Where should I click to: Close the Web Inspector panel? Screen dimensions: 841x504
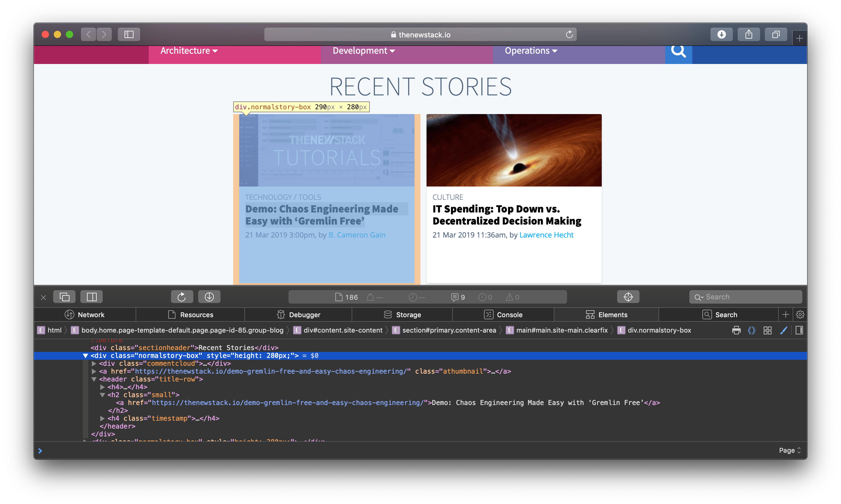pos(43,297)
